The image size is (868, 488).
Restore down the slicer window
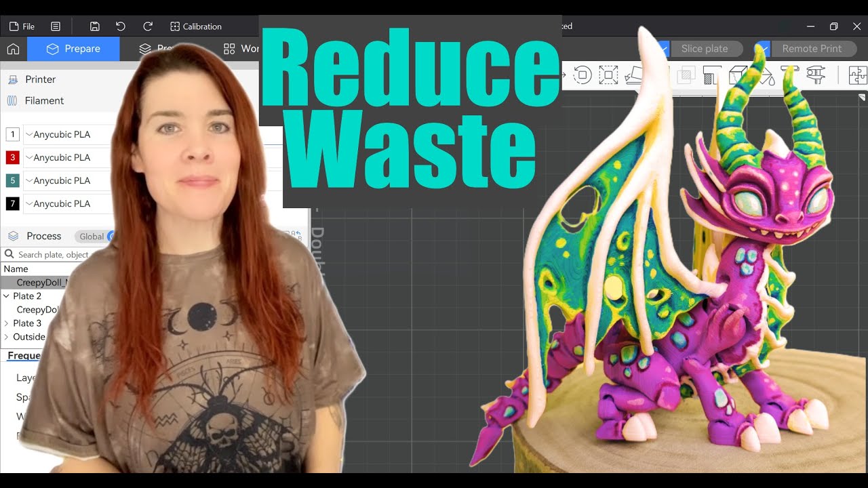(x=833, y=26)
